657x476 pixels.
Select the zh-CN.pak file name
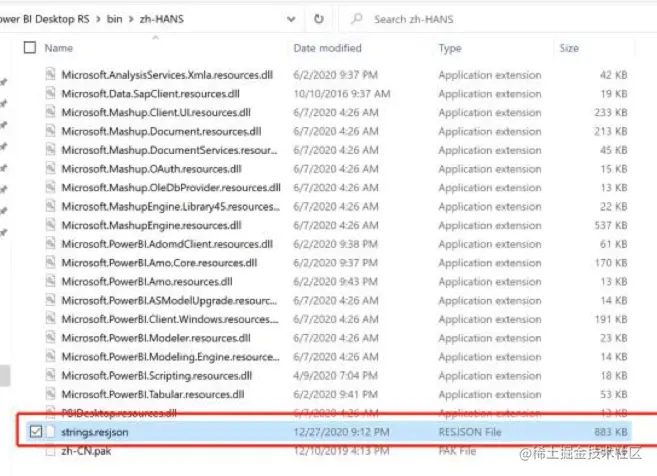coord(86,451)
